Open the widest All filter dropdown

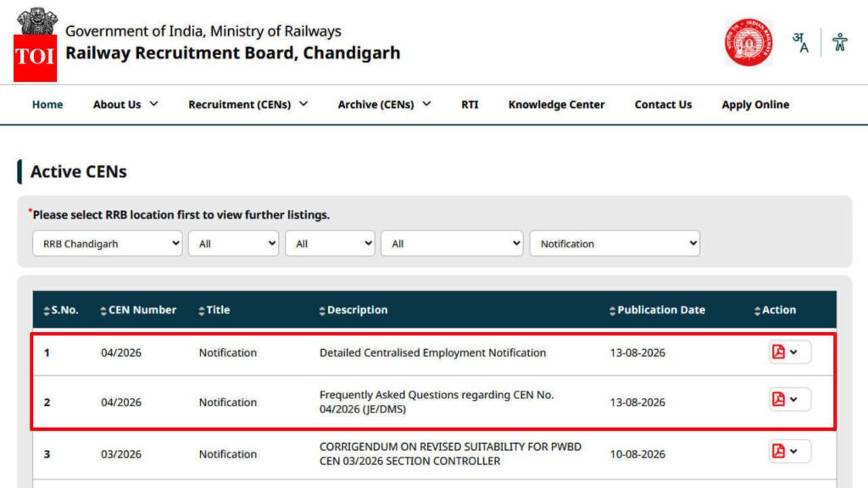point(452,243)
